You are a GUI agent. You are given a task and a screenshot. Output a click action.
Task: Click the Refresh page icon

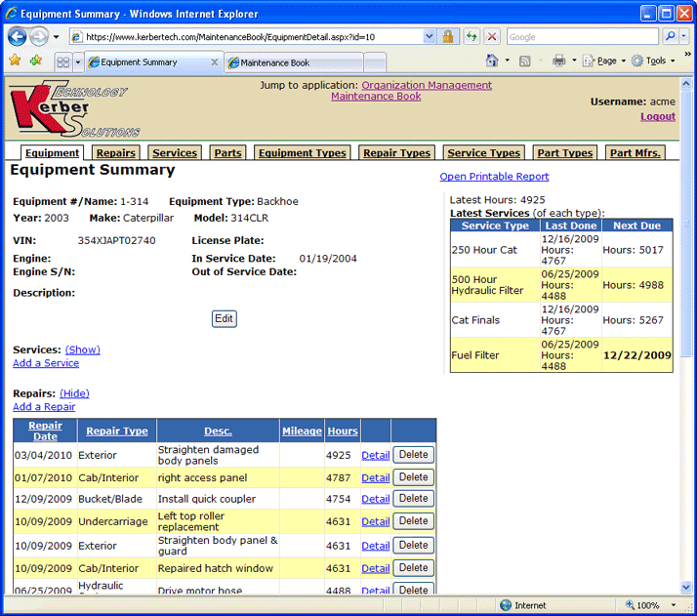(x=472, y=37)
